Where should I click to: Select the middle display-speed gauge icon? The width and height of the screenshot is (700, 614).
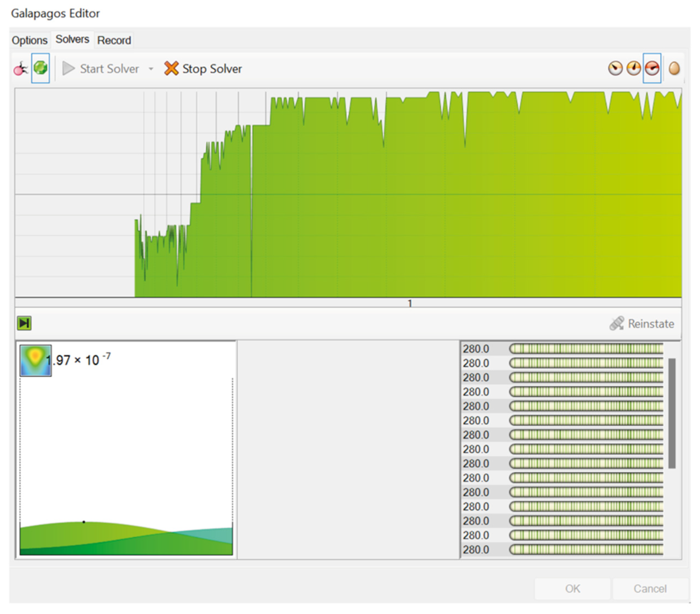[634, 69]
